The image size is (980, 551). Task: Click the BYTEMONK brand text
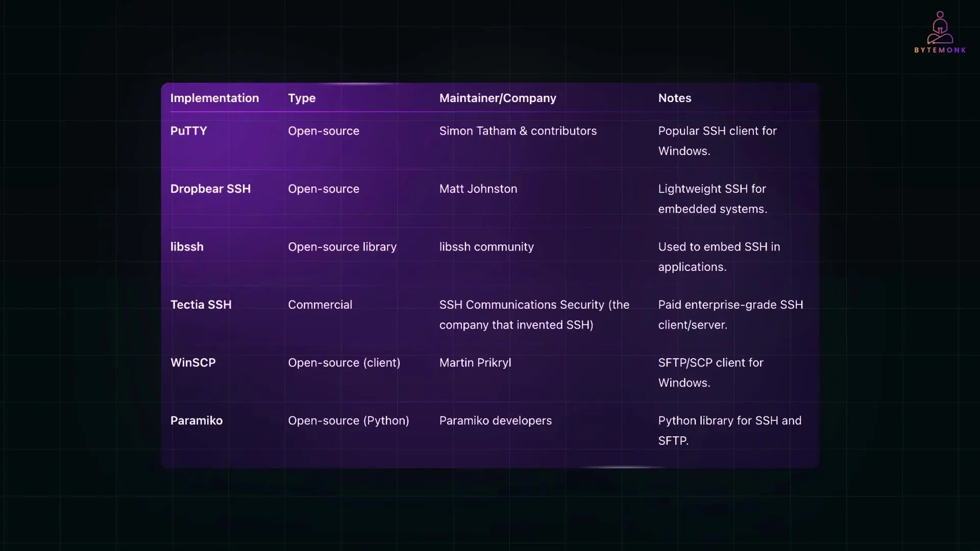[940, 50]
